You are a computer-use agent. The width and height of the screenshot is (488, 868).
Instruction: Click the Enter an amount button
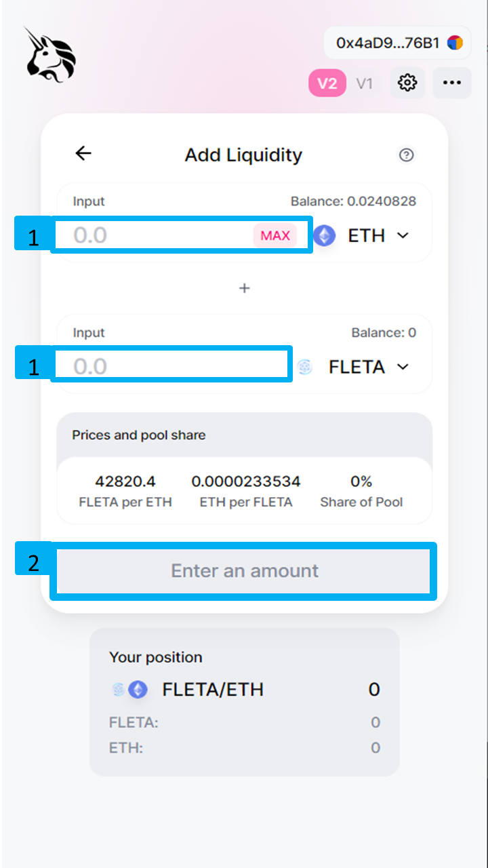(244, 571)
